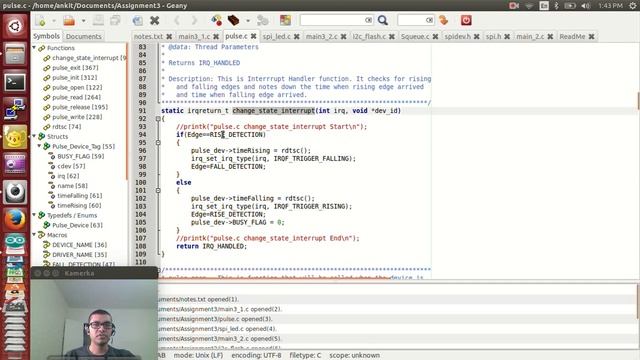The height and width of the screenshot is (360, 640).
Task: Select DEVICE_NAME [36] macro
Action: click(80, 245)
